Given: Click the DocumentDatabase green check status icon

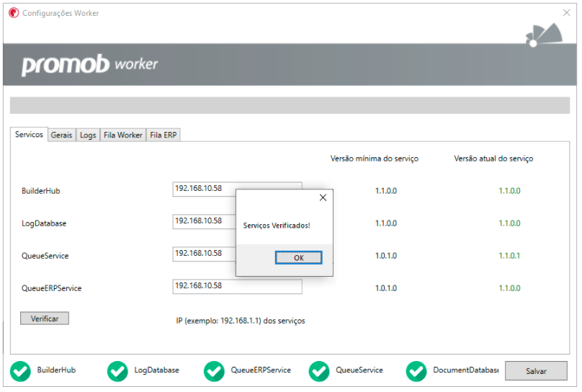Looking at the screenshot, I should point(416,372).
